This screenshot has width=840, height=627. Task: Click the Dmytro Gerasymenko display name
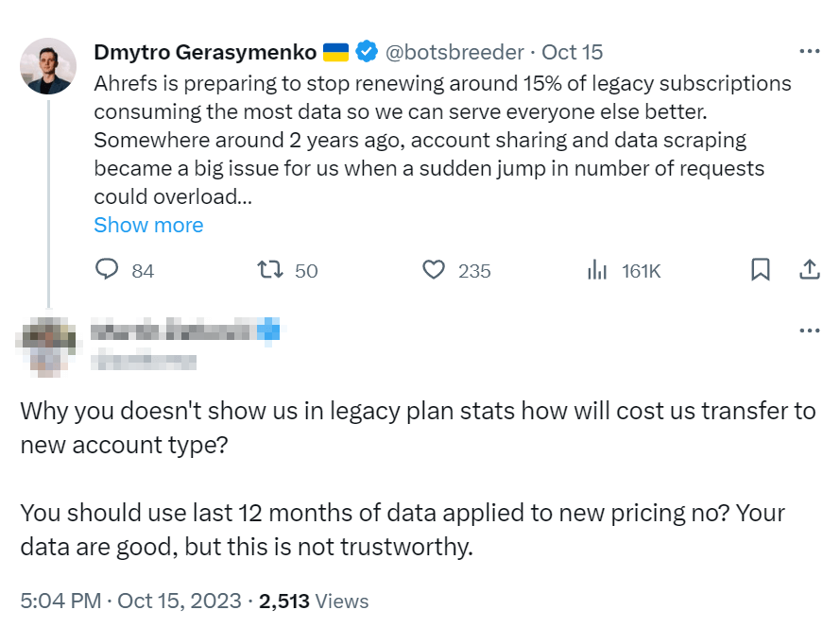tap(205, 52)
